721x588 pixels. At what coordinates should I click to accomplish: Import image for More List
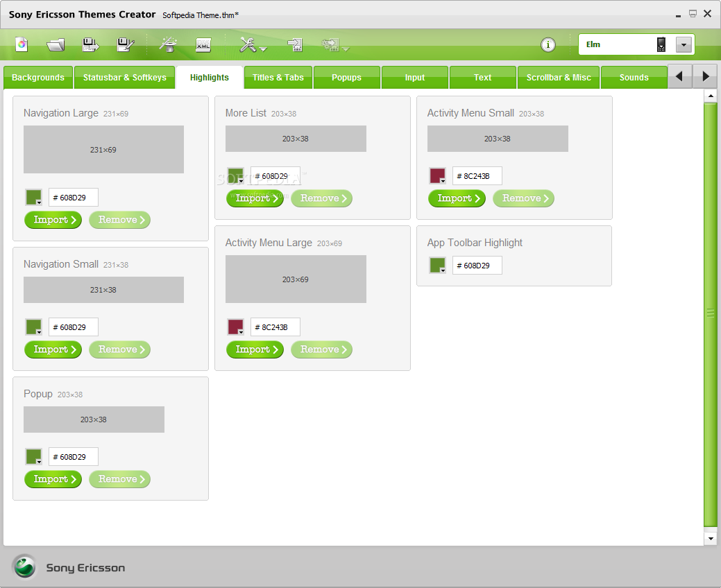tap(255, 198)
